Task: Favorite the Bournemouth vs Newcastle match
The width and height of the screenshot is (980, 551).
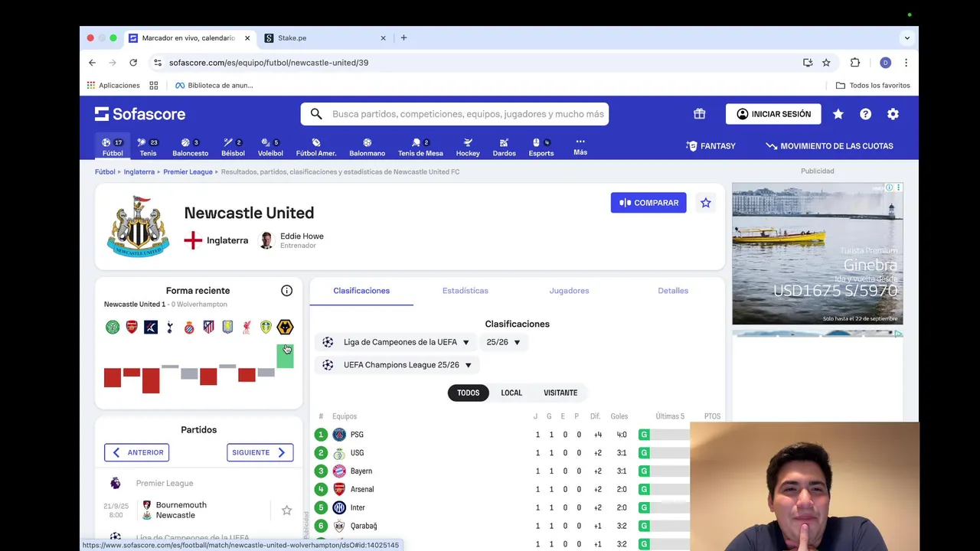Action: point(286,510)
